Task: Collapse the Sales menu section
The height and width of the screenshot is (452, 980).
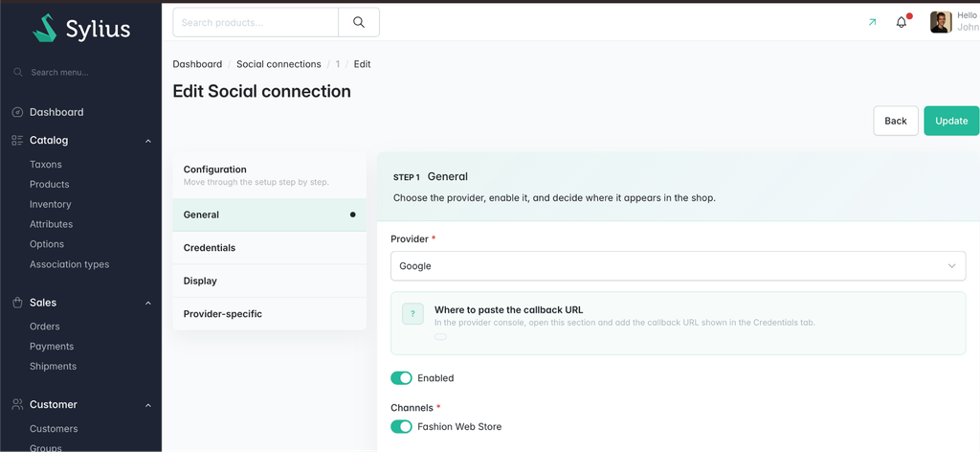Action: [148, 304]
